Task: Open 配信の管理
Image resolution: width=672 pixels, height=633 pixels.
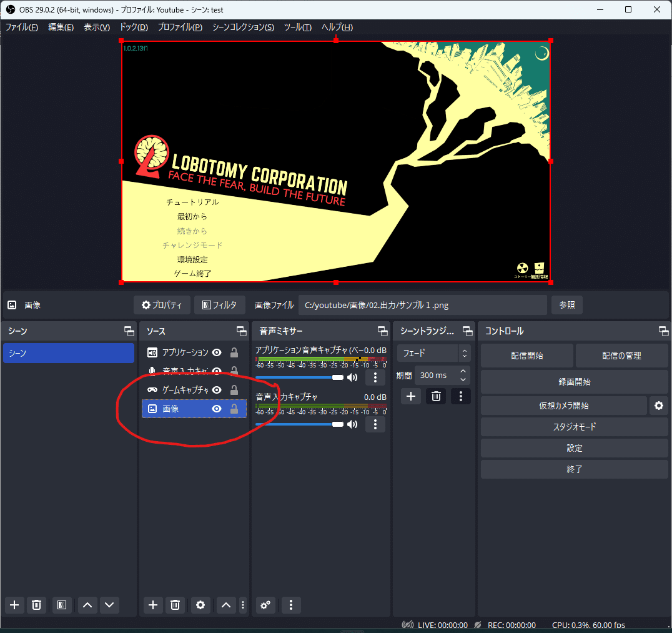Action: point(621,356)
